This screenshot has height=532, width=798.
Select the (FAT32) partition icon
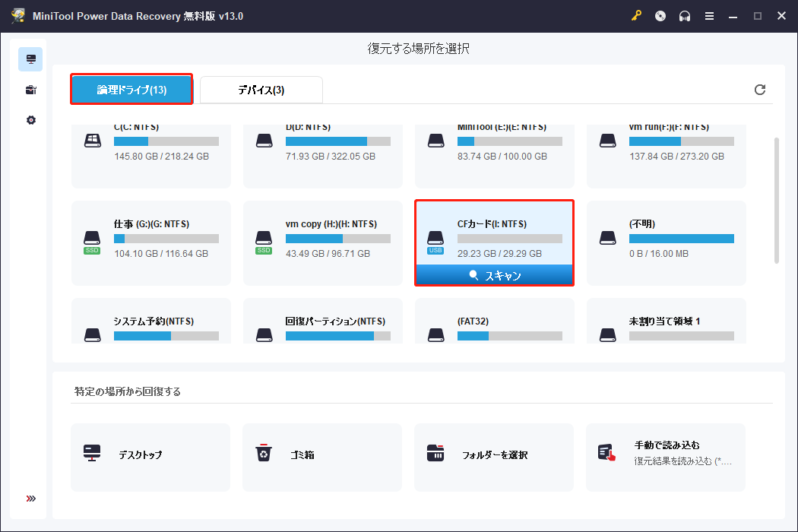[435, 335]
